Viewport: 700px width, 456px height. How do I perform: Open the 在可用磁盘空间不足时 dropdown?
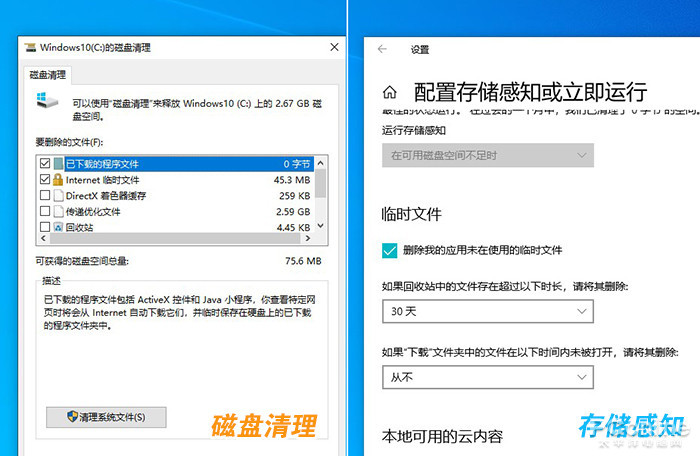pyautogui.click(x=488, y=155)
